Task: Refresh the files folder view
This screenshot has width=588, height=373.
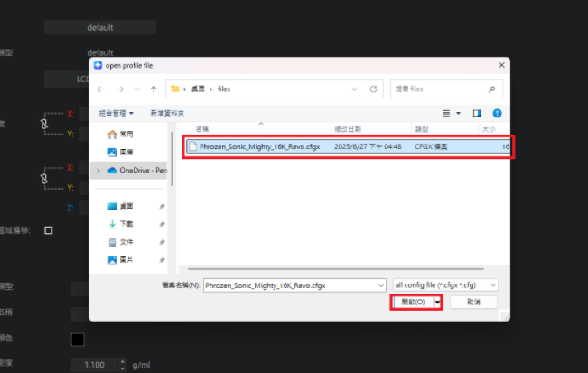Action: point(374,89)
